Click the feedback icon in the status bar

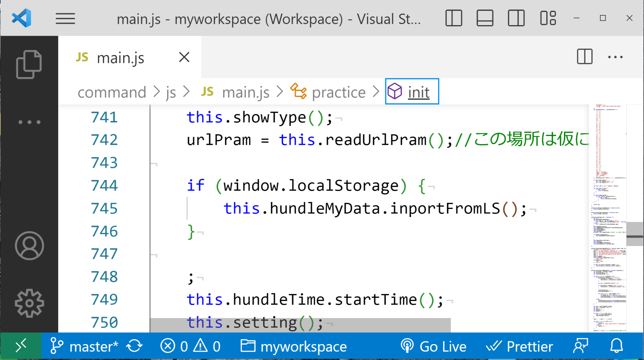click(x=580, y=346)
